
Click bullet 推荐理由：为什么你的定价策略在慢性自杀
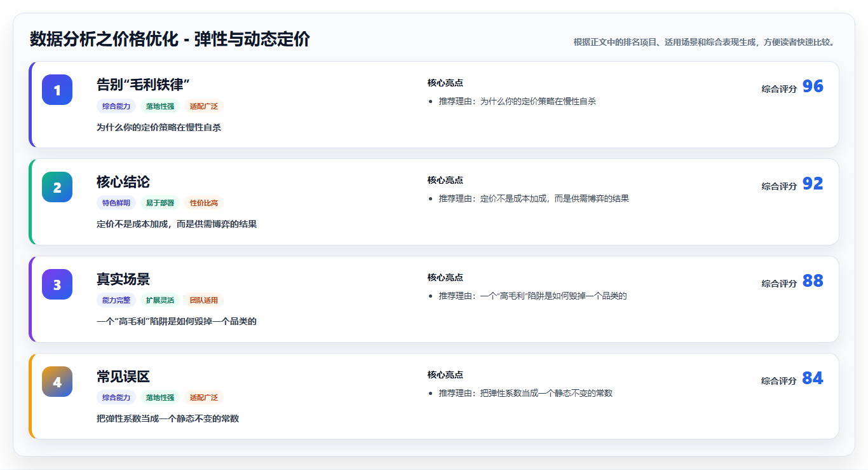517,101
